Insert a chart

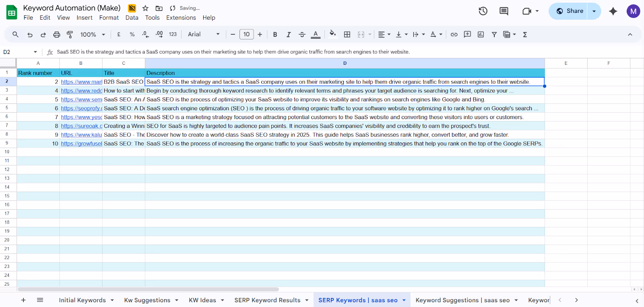pyautogui.click(x=481, y=35)
